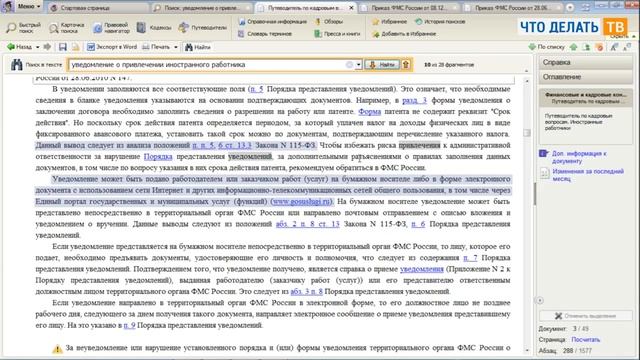The image size is (640, 360).
Task: Click the document vertical scrollbar up arrow
Action: (x=527, y=81)
